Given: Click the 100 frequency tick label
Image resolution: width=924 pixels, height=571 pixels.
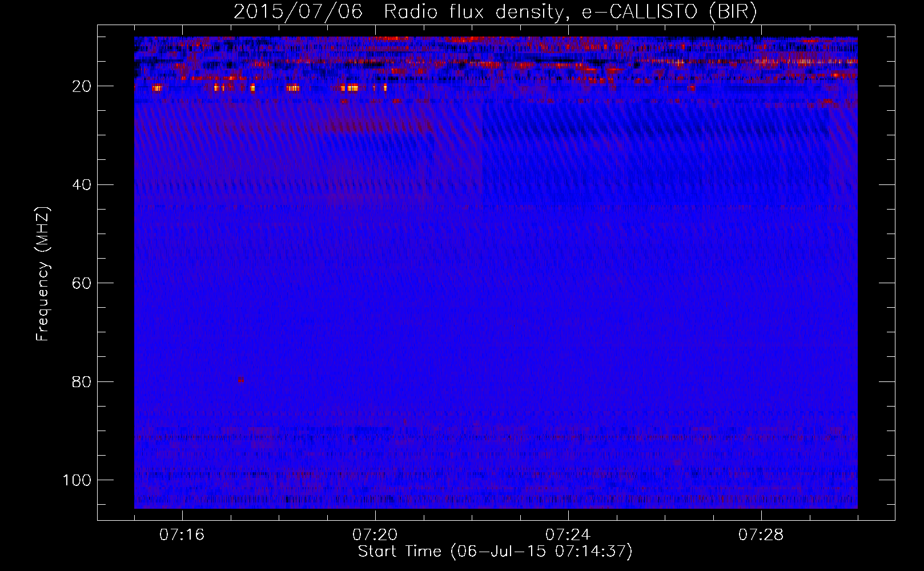Looking at the screenshot, I should 77,480.
